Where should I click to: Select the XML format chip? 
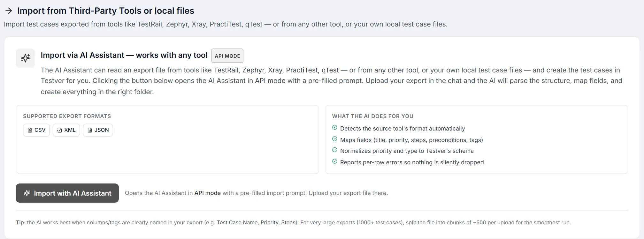tap(66, 130)
